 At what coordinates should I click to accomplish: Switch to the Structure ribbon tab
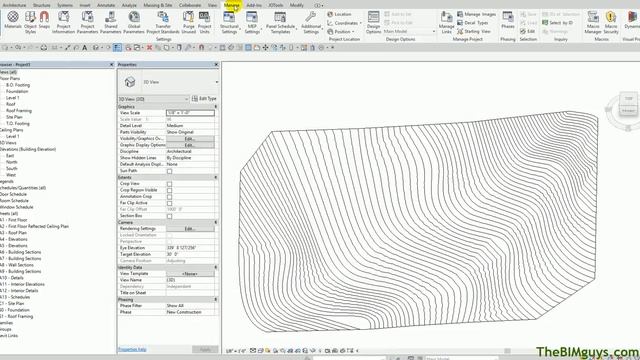pos(42,5)
